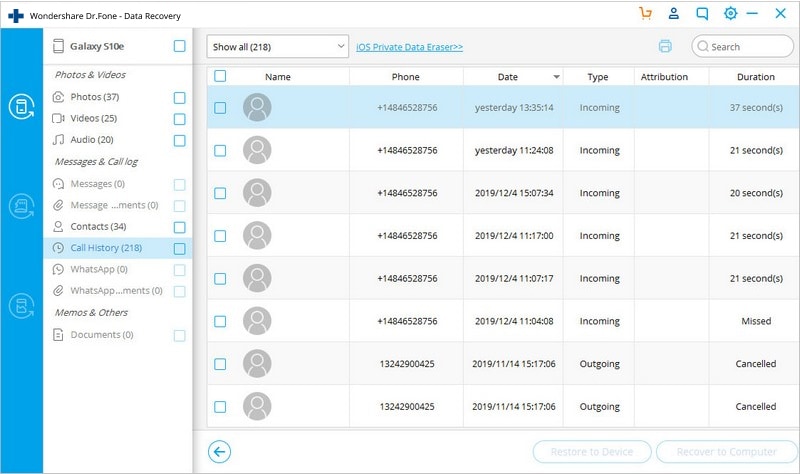800x474 pixels.
Task: Click the Name column header
Action: click(278, 77)
